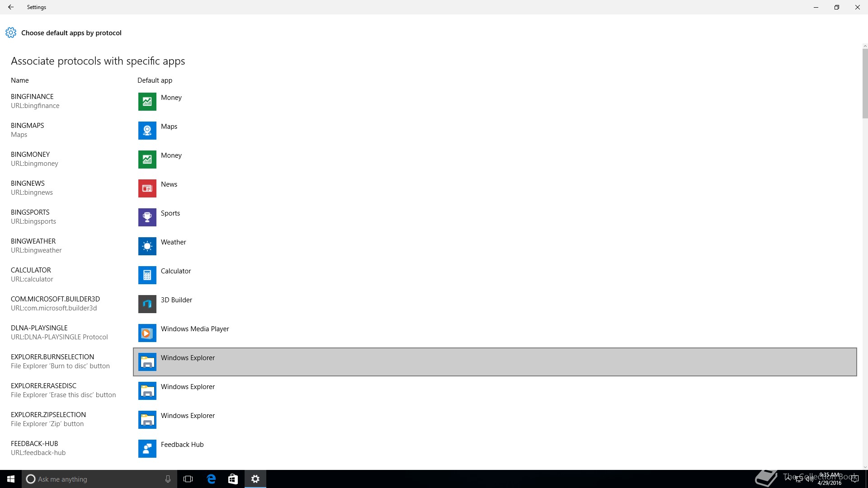Change the default app labeled Sports
This screenshot has height=488, width=868.
point(495,217)
